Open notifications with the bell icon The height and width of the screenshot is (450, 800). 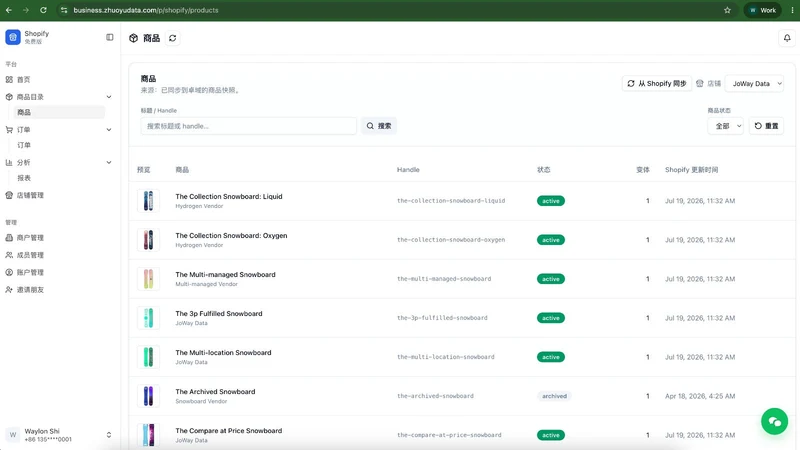pos(787,38)
